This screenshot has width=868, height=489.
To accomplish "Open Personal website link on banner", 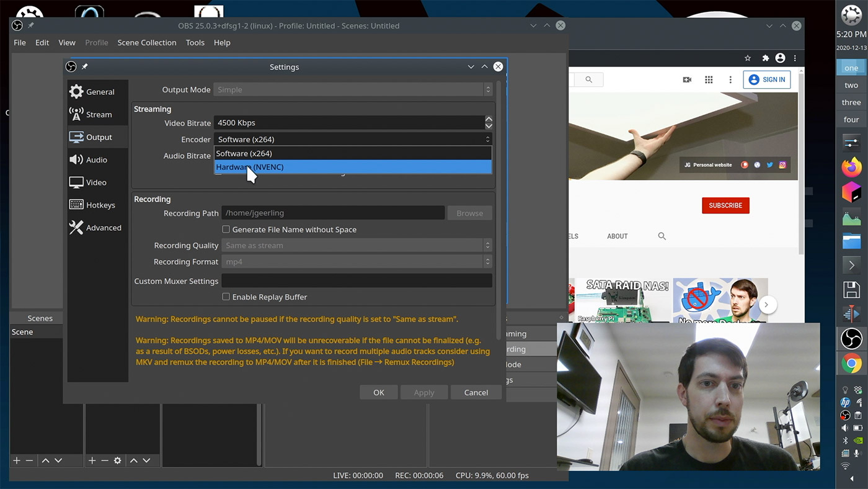I will [x=708, y=165].
